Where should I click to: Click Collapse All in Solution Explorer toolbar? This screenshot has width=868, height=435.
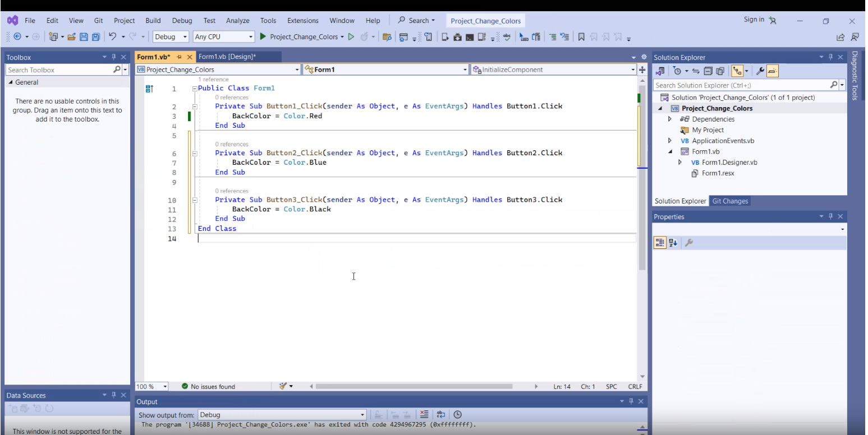point(709,71)
